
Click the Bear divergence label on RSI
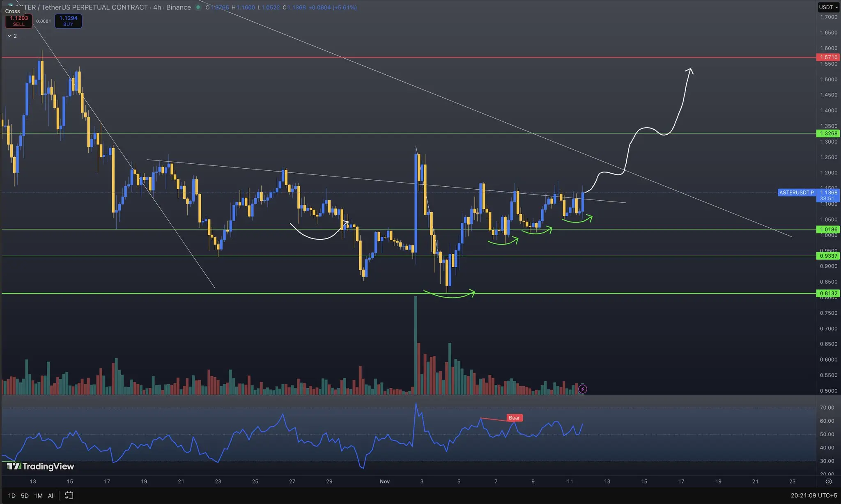tap(514, 418)
